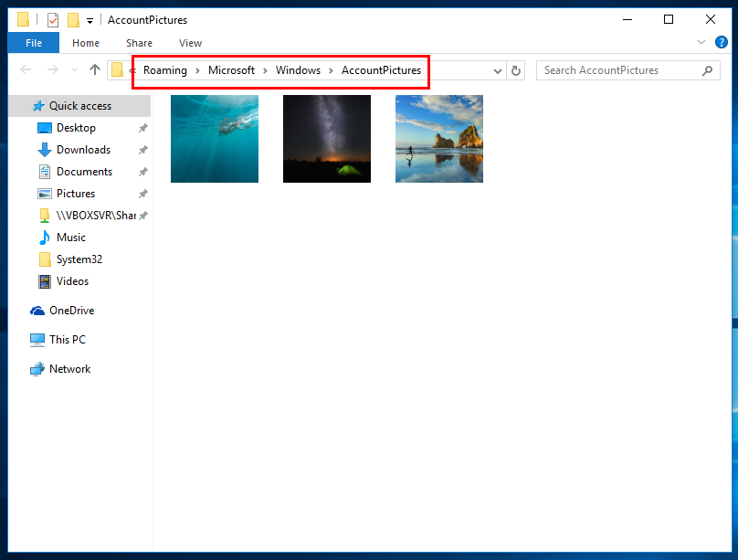Open the File menu
This screenshot has width=738, height=560.
(x=34, y=43)
